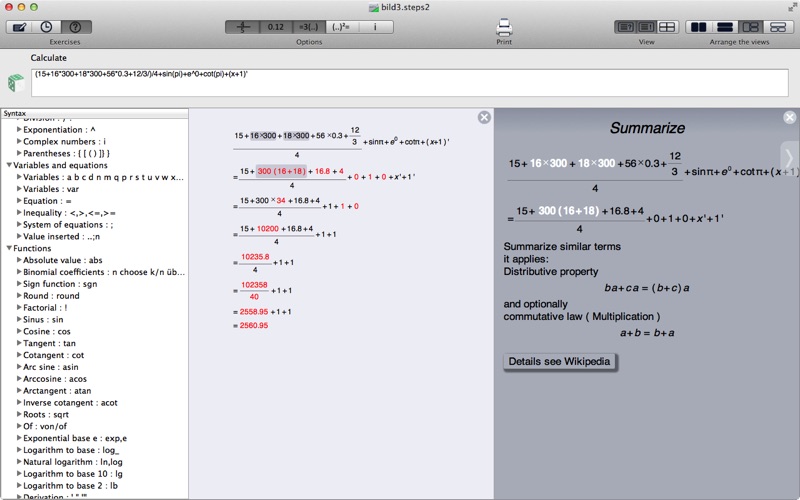Select 'Binomial coefficients' row
Screen dimensions: 800x500
coord(94,272)
